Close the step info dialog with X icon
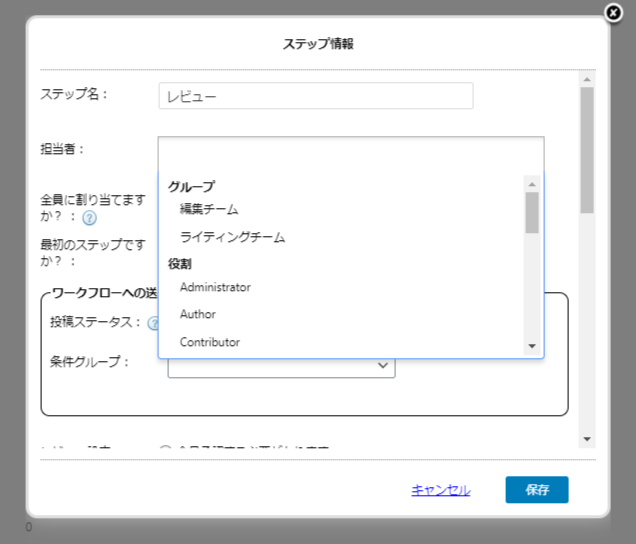Screen dimensions: 636x544 (x=613, y=13)
